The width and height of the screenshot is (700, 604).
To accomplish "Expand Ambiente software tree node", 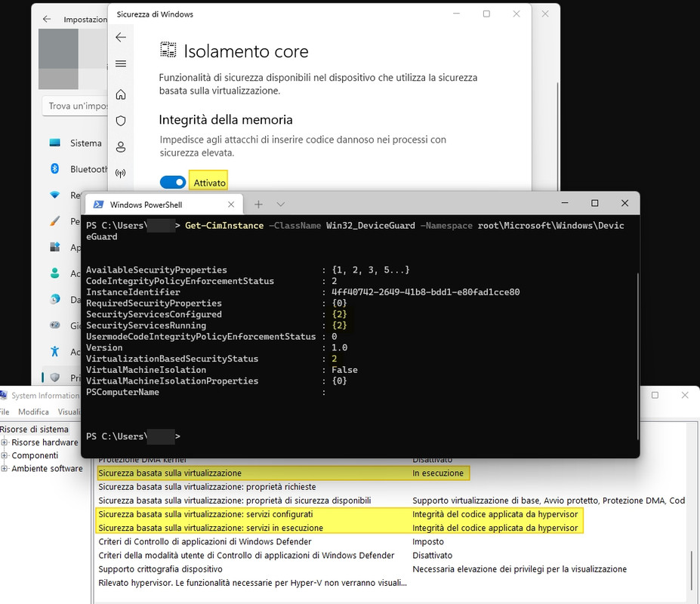I will click(x=5, y=468).
